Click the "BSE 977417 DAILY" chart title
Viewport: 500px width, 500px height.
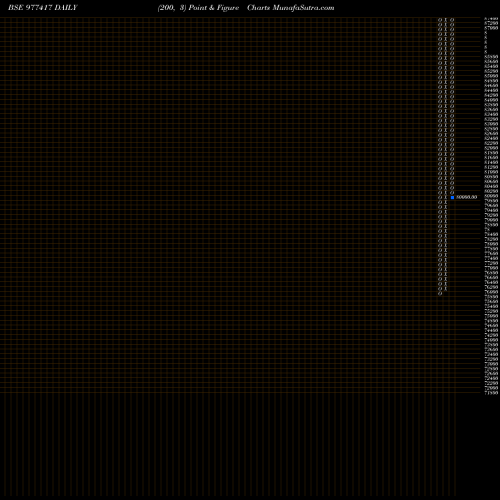(x=43, y=8)
